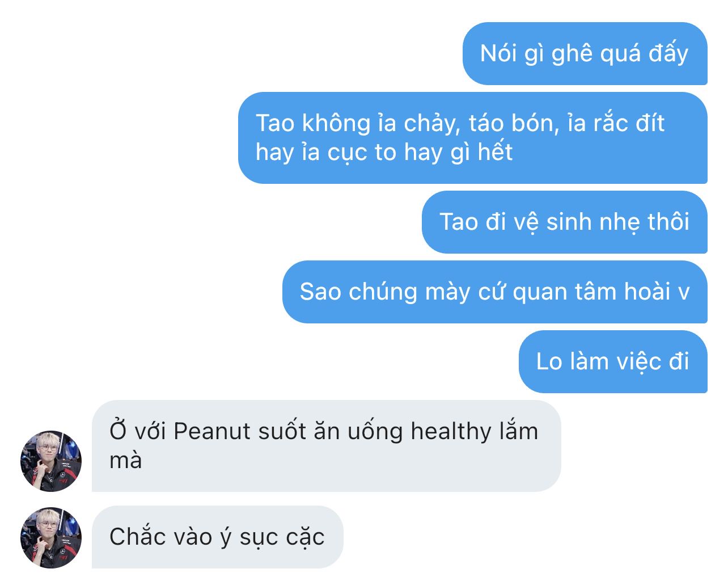Viewport: 728px width, 581px height.
Task: Click the word "mà" on second gray line
Action: (x=125, y=461)
